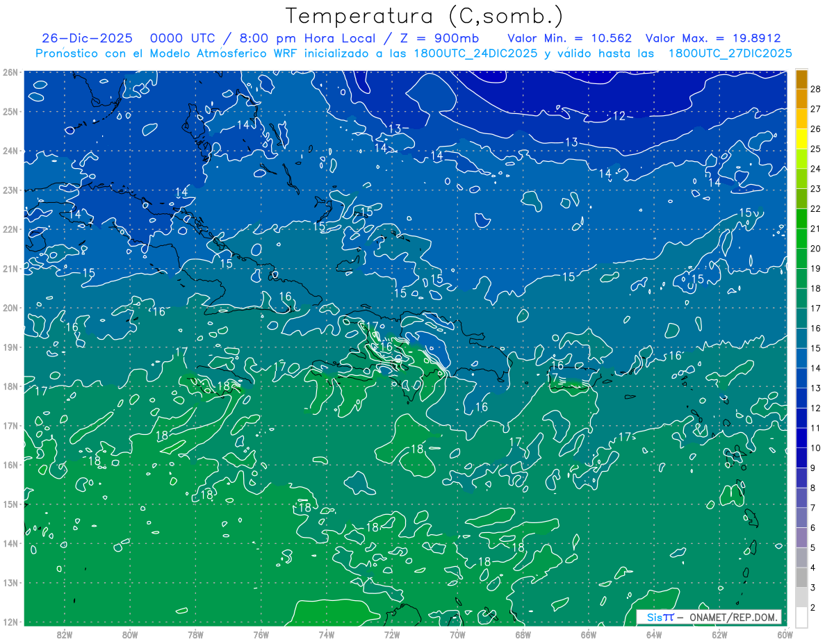Click the yellow swatch between legend labels 25 and 26
This screenshot has height=644, width=834.
[801, 139]
